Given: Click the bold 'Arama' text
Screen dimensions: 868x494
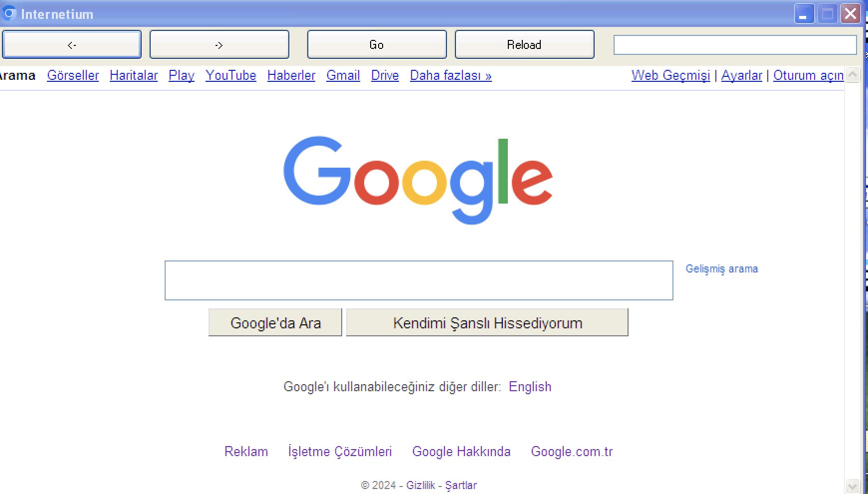Looking at the screenshot, I should tap(17, 76).
